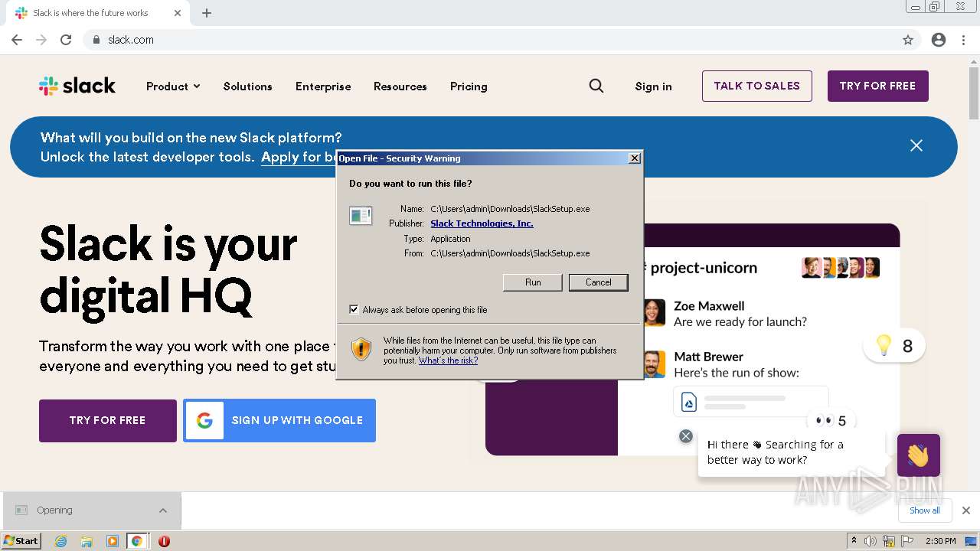
Task: Open the Enterprise menu item
Action: [x=323, y=86]
